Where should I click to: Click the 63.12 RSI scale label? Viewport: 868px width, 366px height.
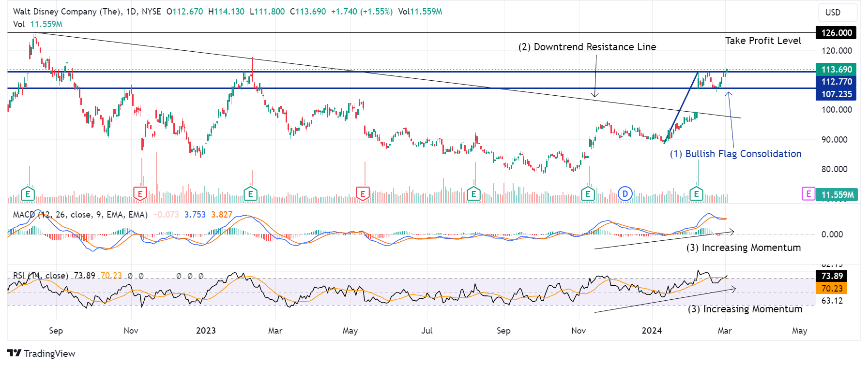point(832,301)
